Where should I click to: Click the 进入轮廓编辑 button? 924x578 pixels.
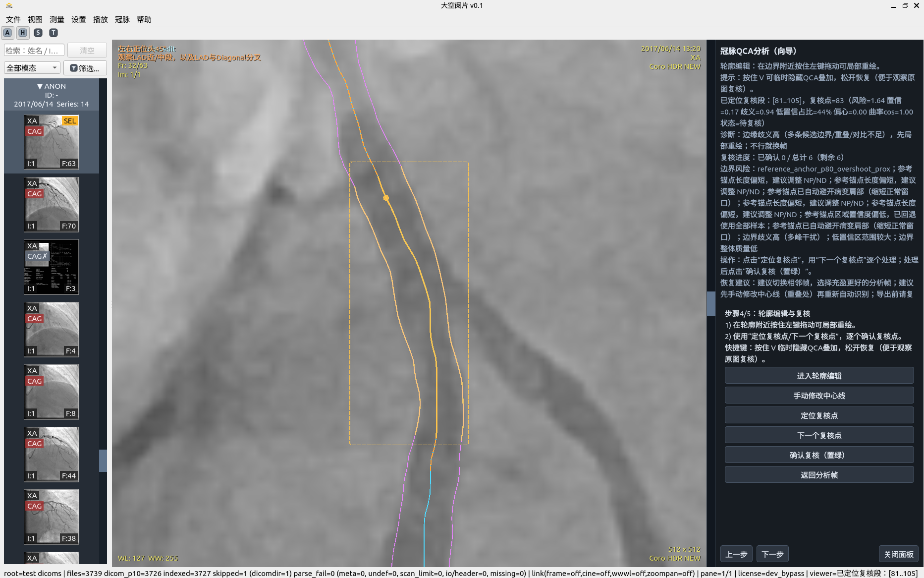pos(818,376)
